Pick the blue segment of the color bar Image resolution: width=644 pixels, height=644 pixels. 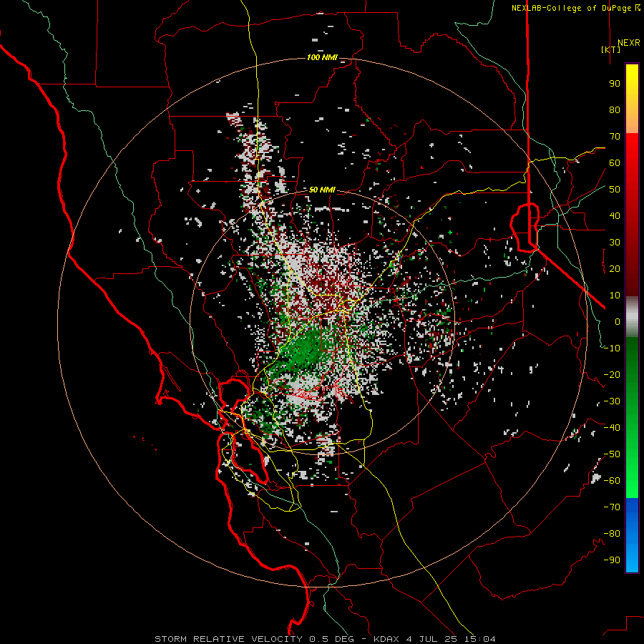[x=632, y=535]
